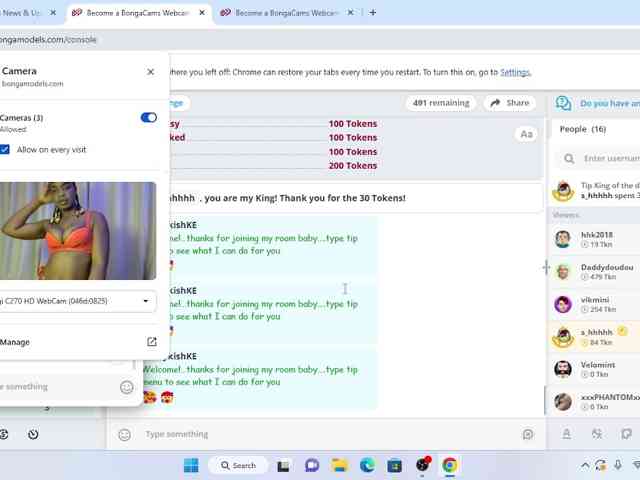Open the Windows Start menu
Screen dimensions: 640x480
[191, 465]
